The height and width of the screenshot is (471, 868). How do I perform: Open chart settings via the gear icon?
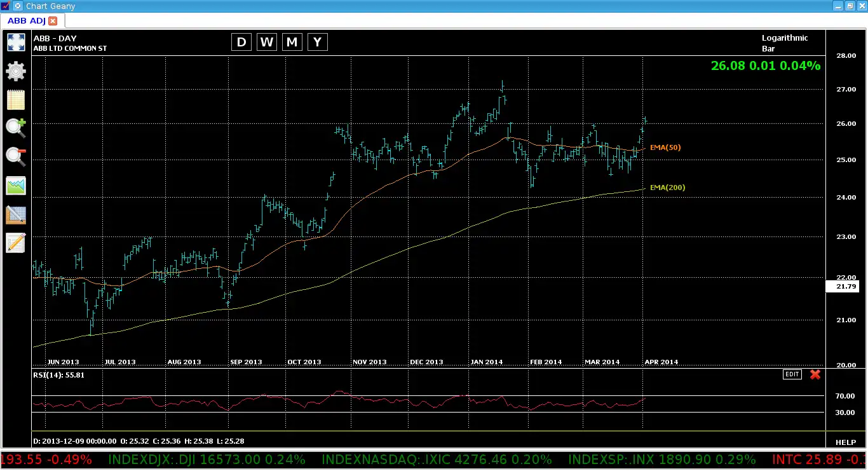tap(16, 71)
